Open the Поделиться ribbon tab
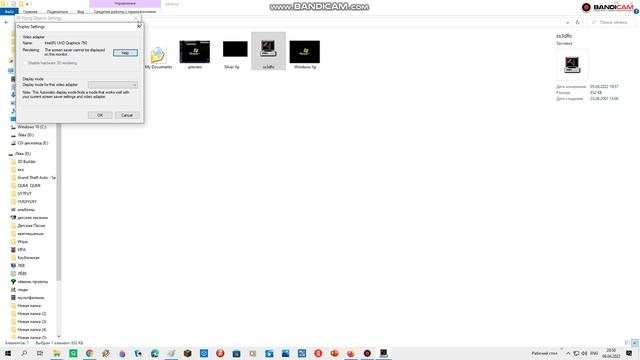Viewport: 640px width, 360px height. coord(57,12)
